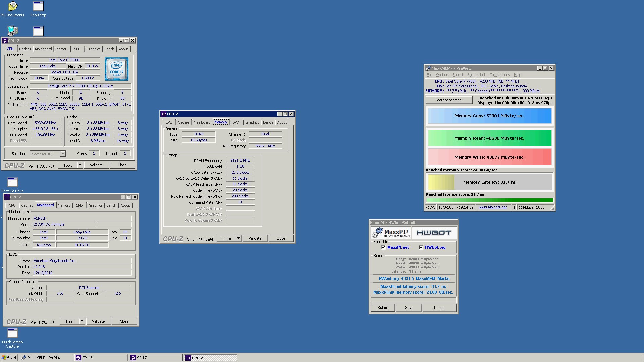Click title bar icon of CPU tab CPU-Z window
The width and height of the screenshot is (644, 362).
coord(5,41)
